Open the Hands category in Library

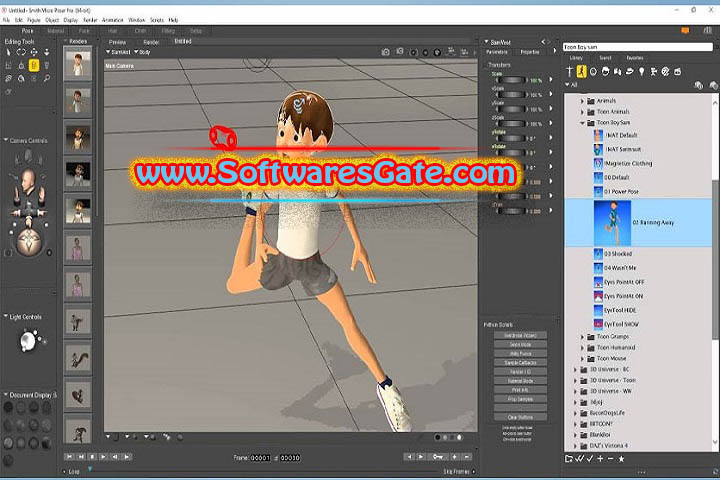click(x=618, y=72)
